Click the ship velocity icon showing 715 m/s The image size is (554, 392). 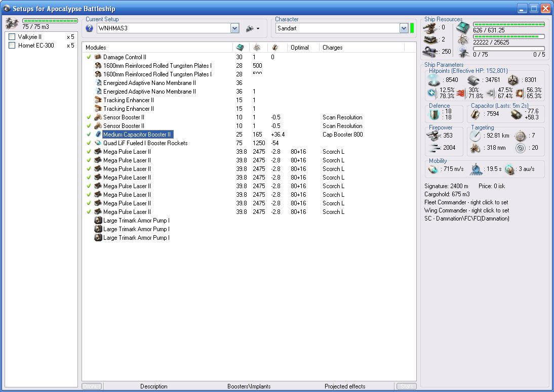click(x=433, y=169)
